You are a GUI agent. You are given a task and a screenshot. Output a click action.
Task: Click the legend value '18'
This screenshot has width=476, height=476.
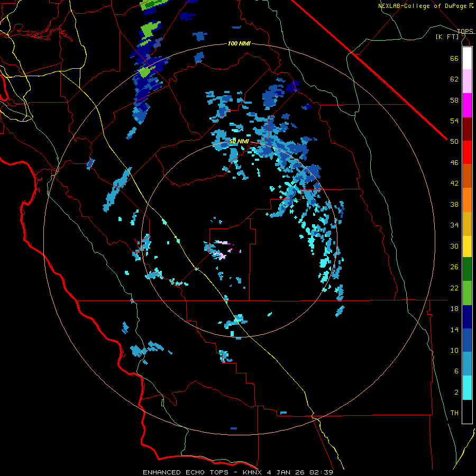click(x=454, y=309)
